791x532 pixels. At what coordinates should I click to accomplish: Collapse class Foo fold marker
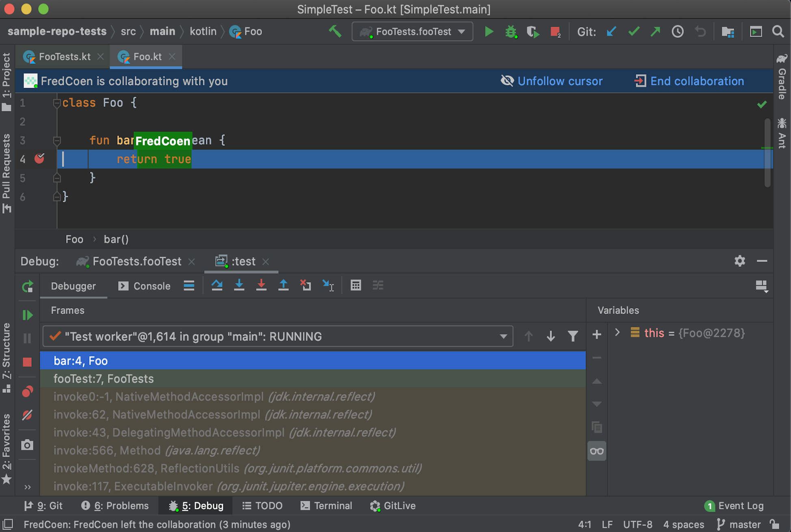tap(57, 103)
